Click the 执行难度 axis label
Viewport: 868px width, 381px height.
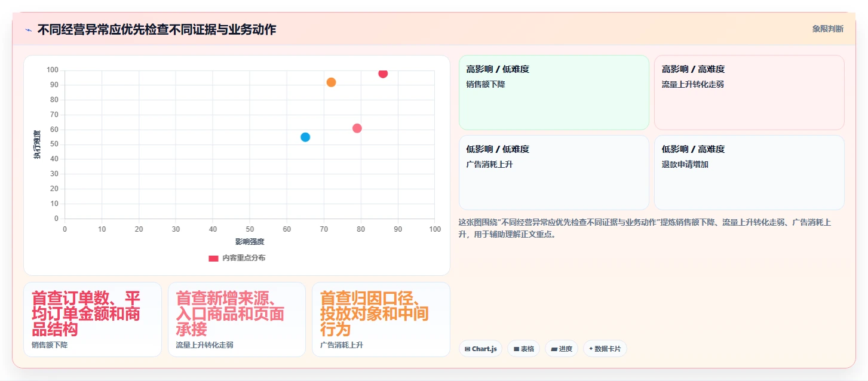(x=37, y=145)
